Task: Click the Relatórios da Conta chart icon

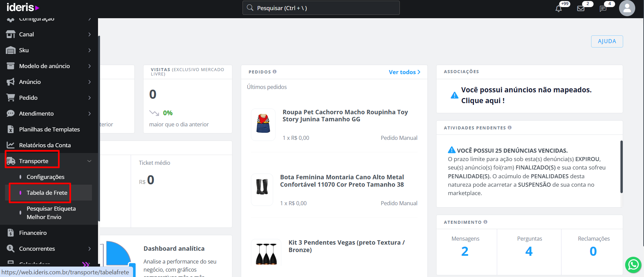Action: 11,145
